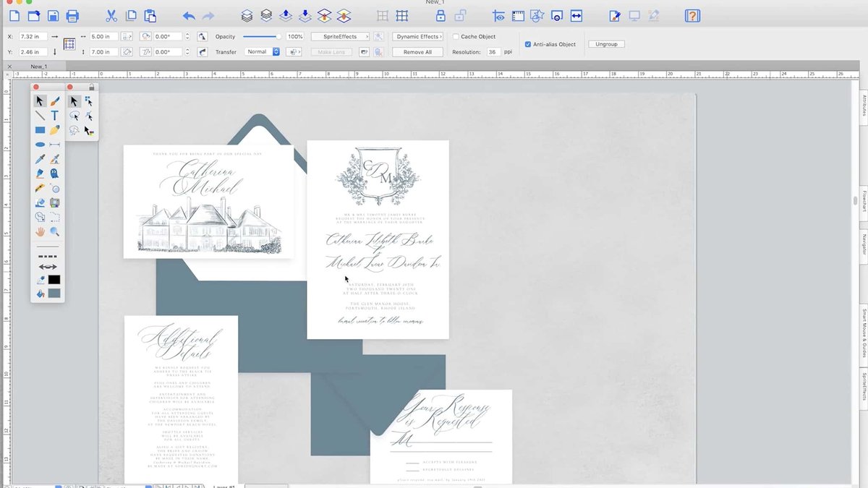Select the Text tool in toolbox
This screenshot has height=488, width=868.
pyautogui.click(x=55, y=116)
